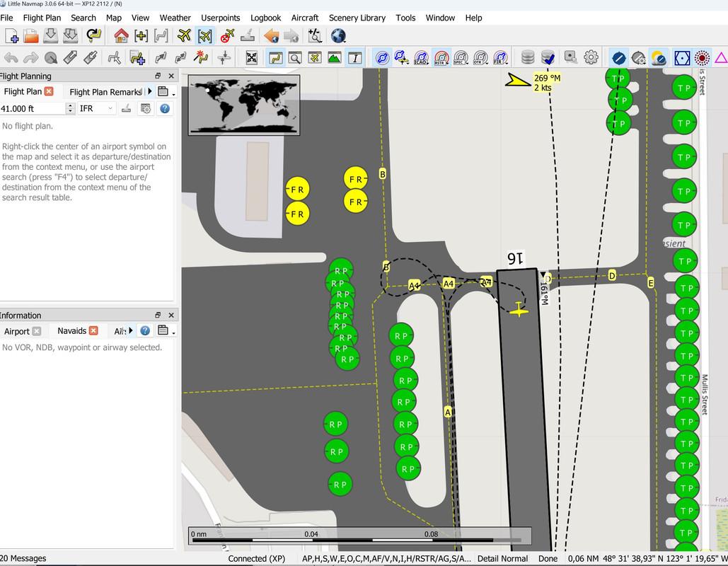Click the world overview mini map
The image size is (728, 566).
pos(244,105)
